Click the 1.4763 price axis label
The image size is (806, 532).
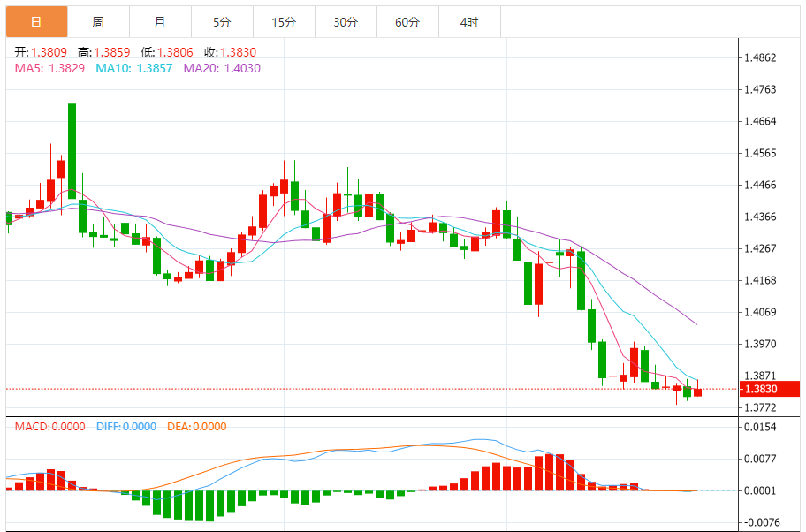[x=760, y=89]
